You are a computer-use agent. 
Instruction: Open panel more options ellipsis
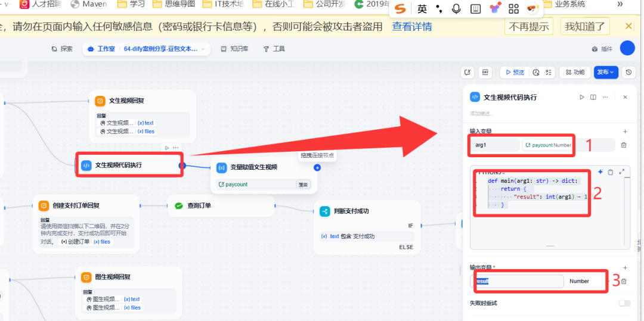[605, 97]
